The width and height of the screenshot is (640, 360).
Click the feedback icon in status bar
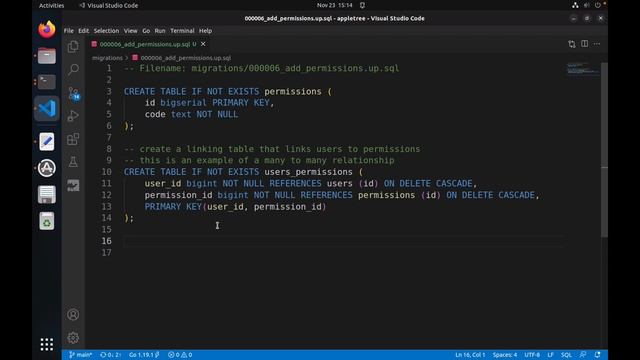coord(583,355)
